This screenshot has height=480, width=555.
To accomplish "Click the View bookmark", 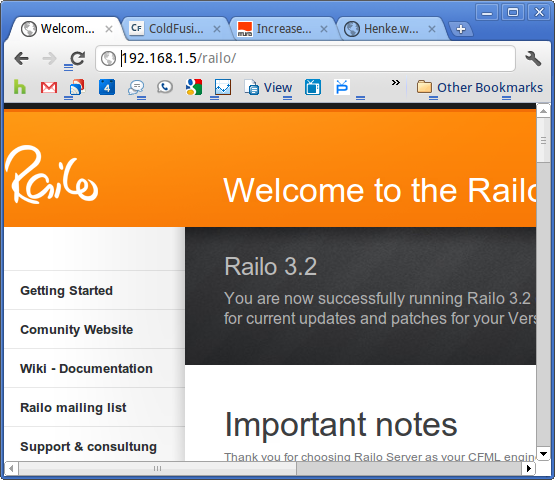I will point(268,87).
